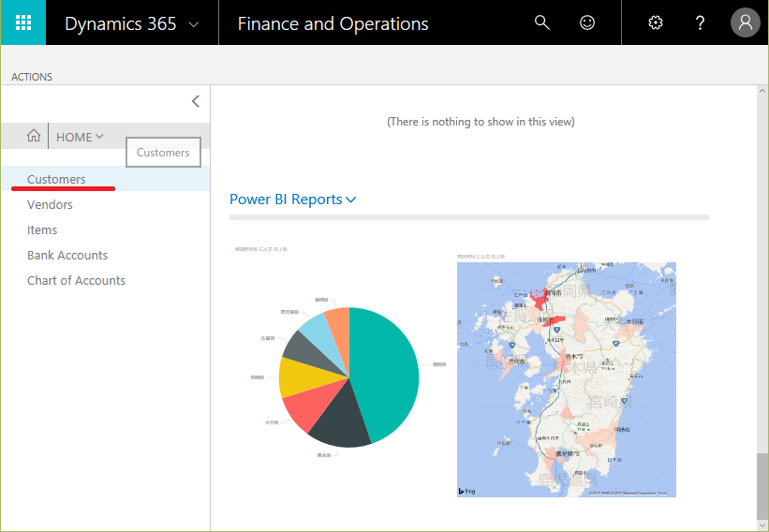769x532 pixels.
Task: Send feedback with smiley icon
Action: pos(587,22)
